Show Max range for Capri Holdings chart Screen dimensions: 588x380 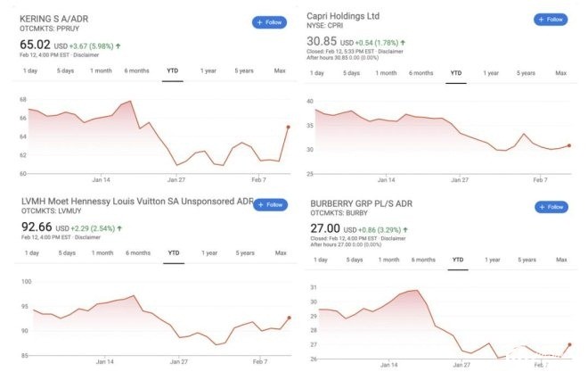pos(561,72)
